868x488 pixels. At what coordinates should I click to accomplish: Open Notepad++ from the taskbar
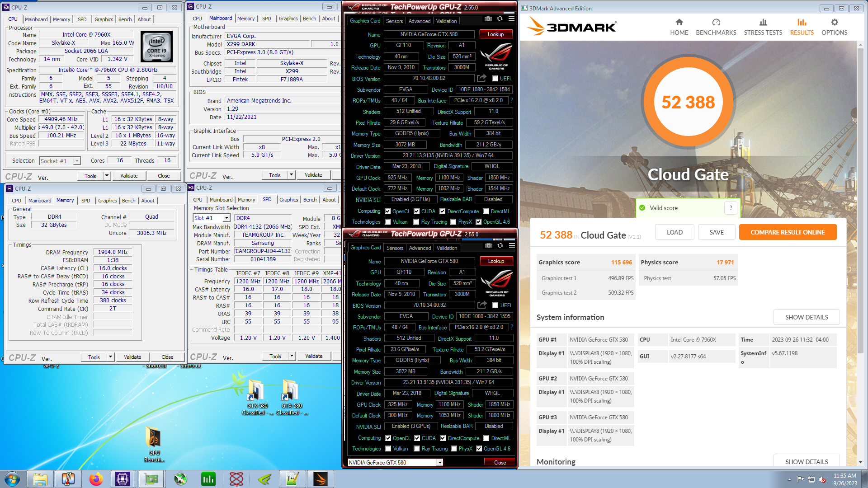coord(292,479)
